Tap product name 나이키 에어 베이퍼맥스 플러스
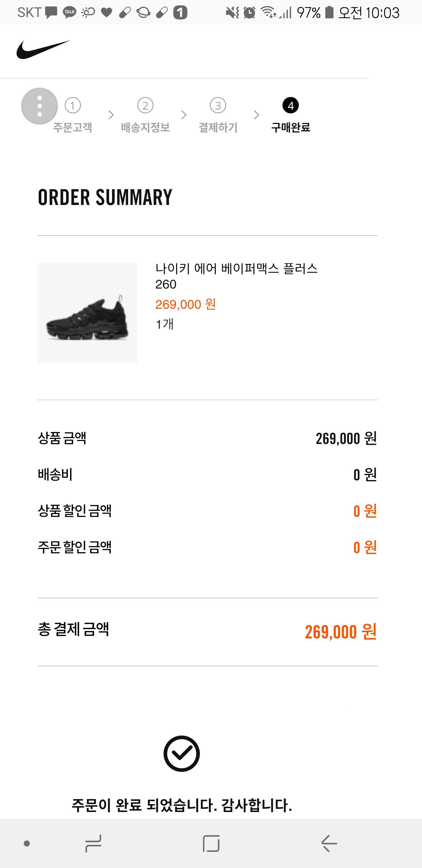The image size is (422, 868). click(236, 269)
